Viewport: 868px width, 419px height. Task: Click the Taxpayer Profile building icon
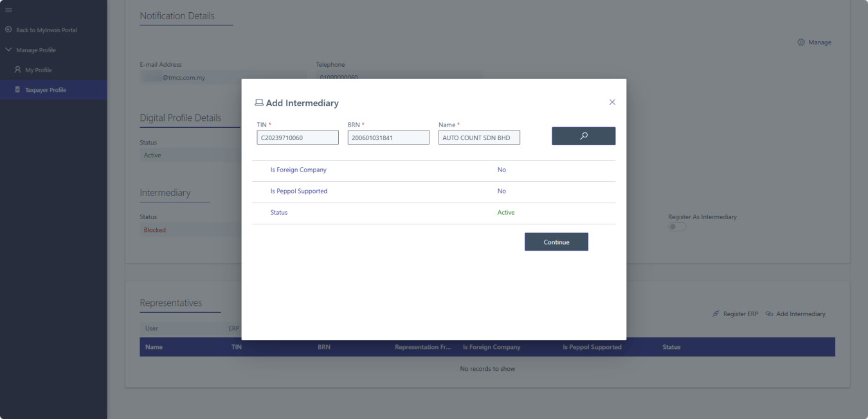[17, 90]
